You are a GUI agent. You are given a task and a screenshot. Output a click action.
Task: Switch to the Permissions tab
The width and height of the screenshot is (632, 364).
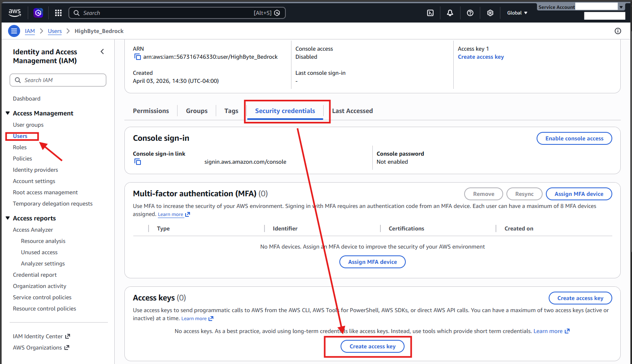pyautogui.click(x=151, y=111)
